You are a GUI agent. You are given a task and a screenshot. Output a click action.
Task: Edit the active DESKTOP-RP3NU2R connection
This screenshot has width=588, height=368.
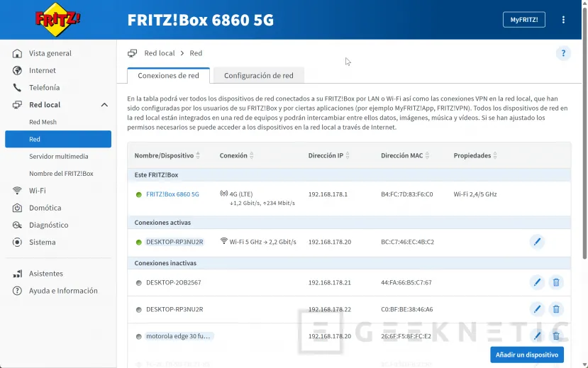pyautogui.click(x=537, y=242)
